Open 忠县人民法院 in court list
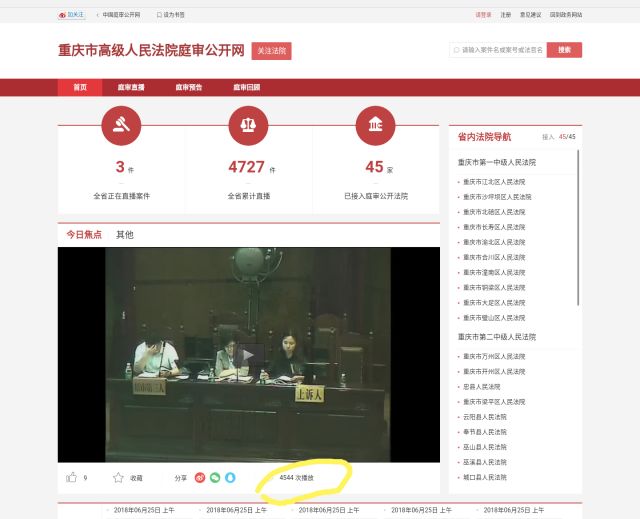Viewport: 640px width, 519px height. click(x=482, y=387)
